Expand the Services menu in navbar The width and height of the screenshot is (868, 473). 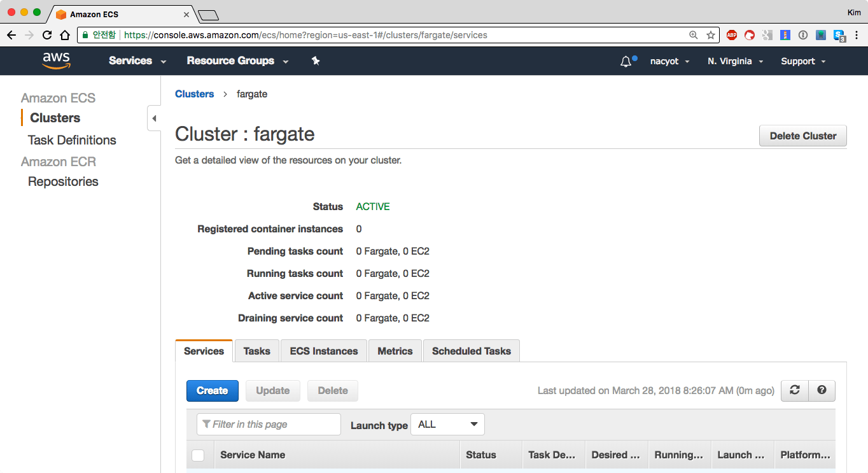tap(137, 61)
